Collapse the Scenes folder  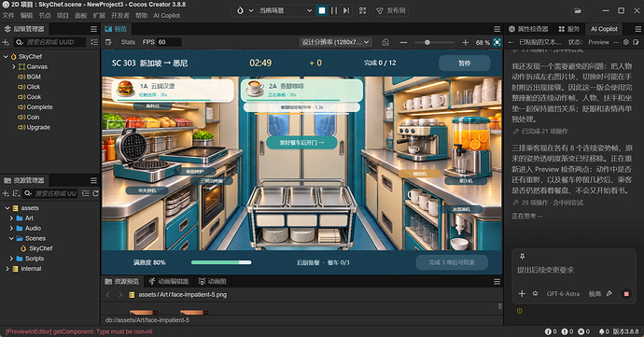[11, 238]
